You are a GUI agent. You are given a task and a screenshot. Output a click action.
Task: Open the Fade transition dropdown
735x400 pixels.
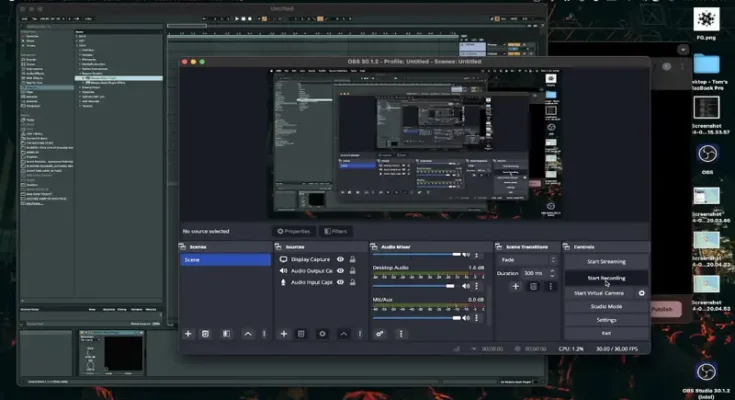pyautogui.click(x=526, y=260)
